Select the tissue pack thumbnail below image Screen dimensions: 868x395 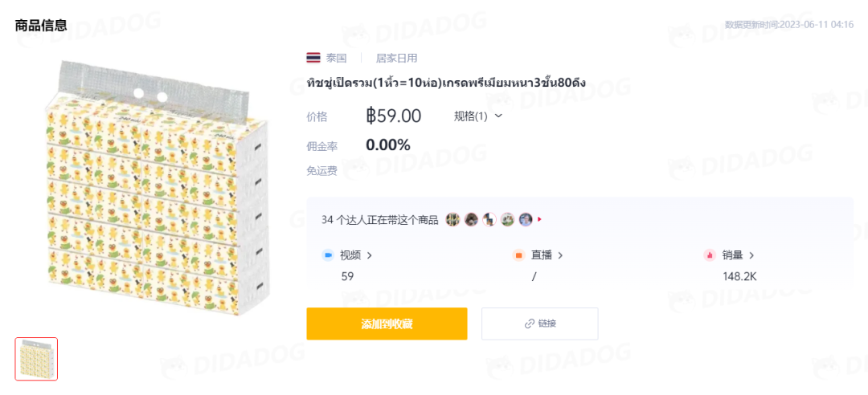coord(36,359)
